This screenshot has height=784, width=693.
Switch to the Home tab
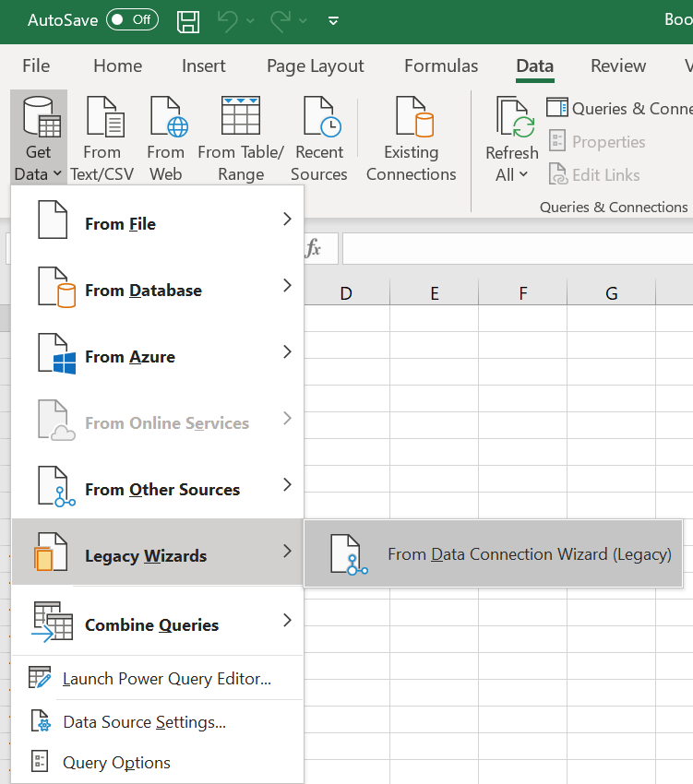(117, 65)
